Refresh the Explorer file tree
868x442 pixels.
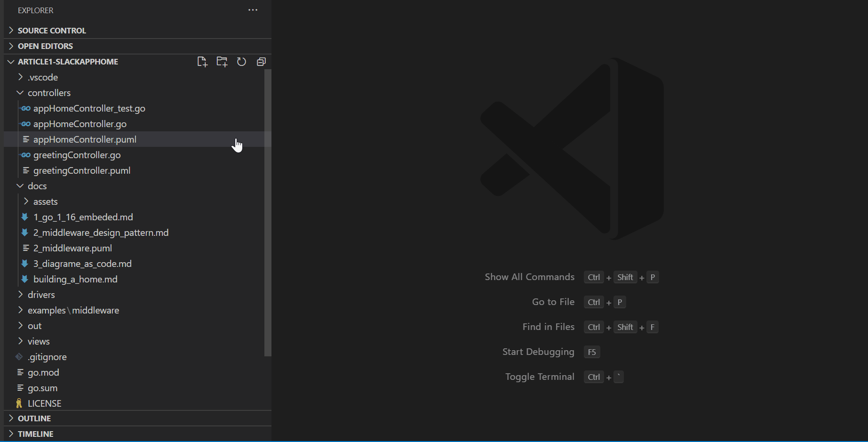tap(242, 62)
